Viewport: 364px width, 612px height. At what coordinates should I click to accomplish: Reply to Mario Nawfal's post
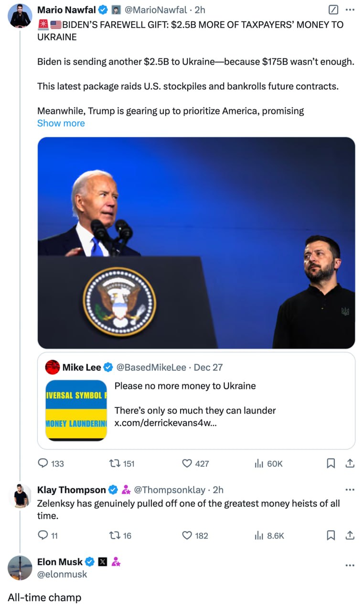click(x=43, y=463)
